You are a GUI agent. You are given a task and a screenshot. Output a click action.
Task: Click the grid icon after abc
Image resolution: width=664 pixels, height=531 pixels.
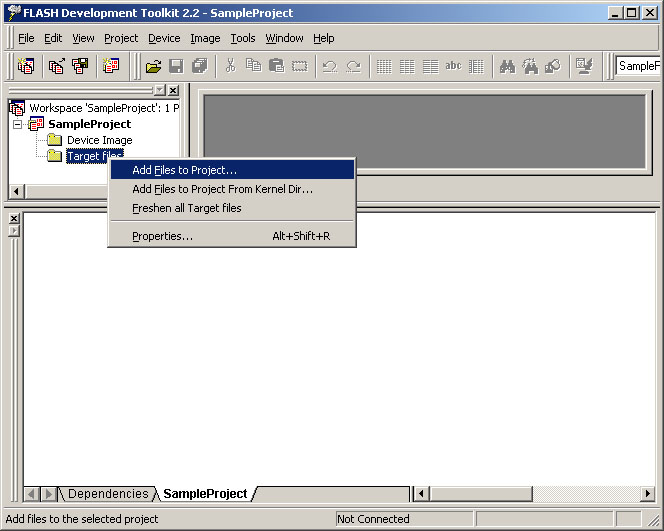pos(476,66)
